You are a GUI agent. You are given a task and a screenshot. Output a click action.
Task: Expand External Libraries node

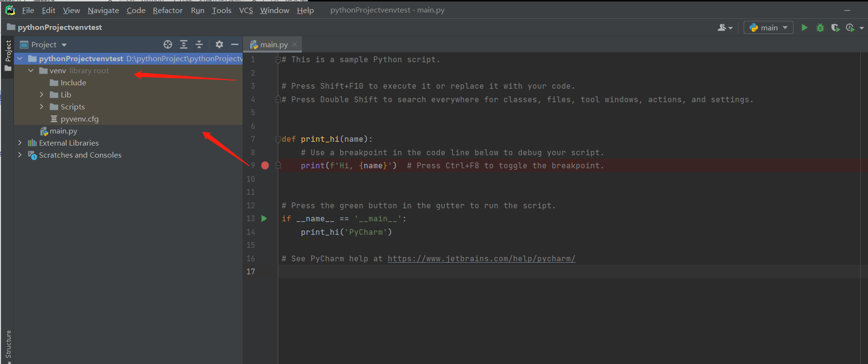(x=20, y=143)
